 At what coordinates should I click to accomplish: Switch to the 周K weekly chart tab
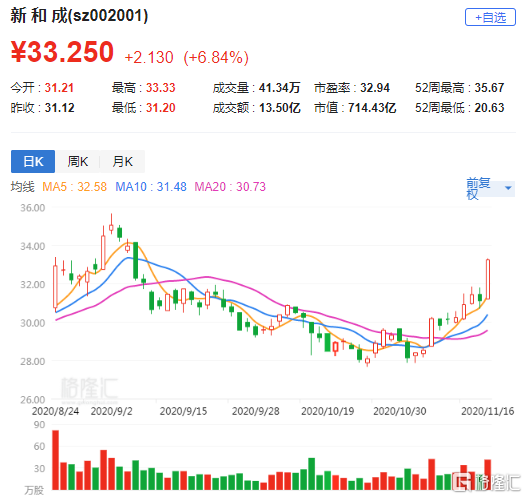click(x=78, y=162)
